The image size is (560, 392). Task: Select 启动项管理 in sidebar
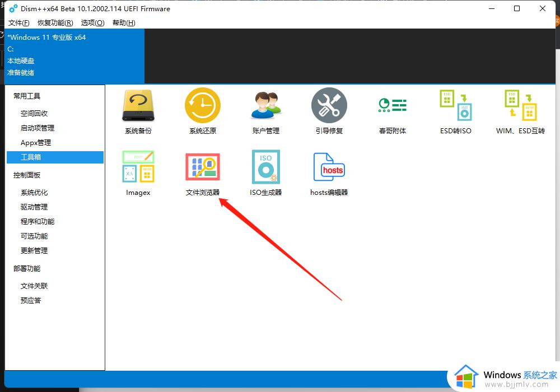point(38,128)
